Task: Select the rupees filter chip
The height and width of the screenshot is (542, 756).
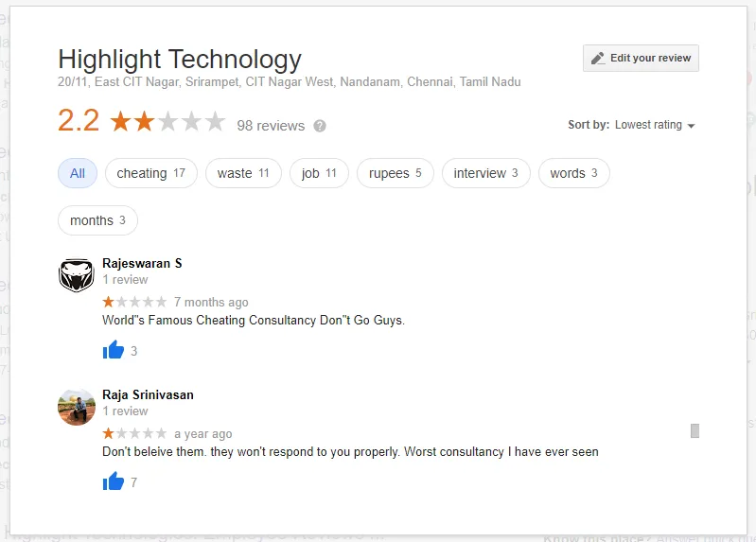Action: (x=396, y=173)
